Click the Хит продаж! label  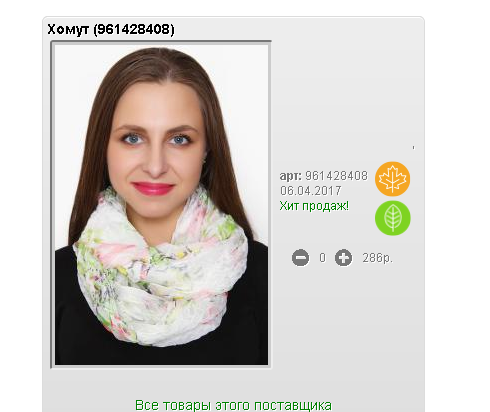click(x=314, y=206)
